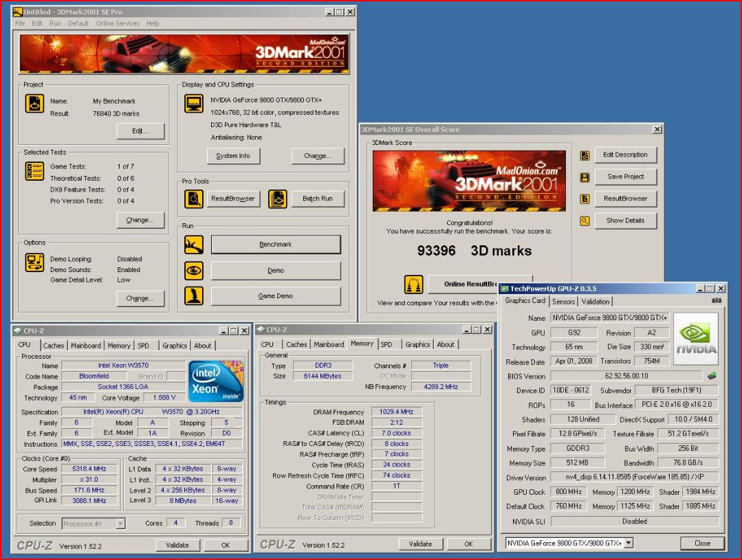This screenshot has width=742, height=560.
Task: Click the GPU-Z Name field value
Action: pos(609,318)
